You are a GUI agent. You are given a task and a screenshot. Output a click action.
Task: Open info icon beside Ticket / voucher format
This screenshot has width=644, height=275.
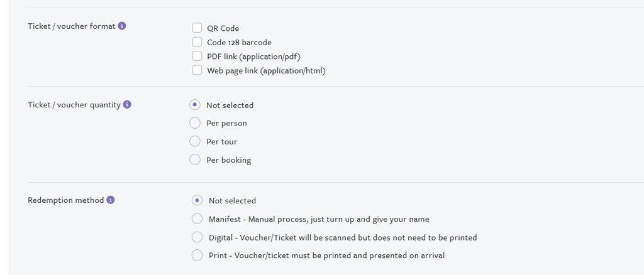(122, 26)
